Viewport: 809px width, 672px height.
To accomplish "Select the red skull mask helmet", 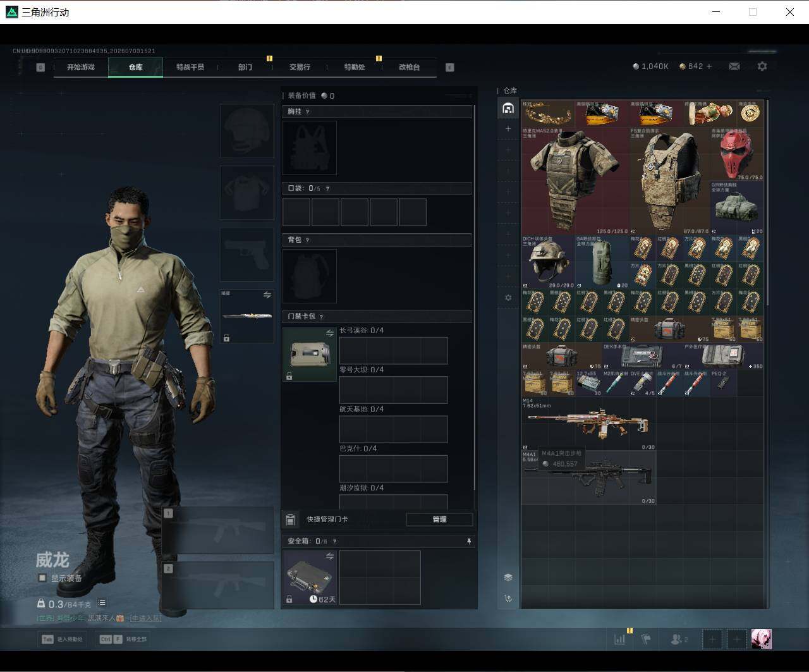I will coord(737,154).
